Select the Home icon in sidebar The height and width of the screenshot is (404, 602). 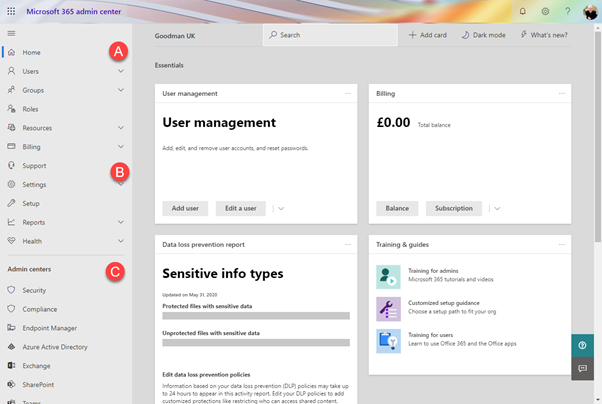pyautogui.click(x=12, y=52)
